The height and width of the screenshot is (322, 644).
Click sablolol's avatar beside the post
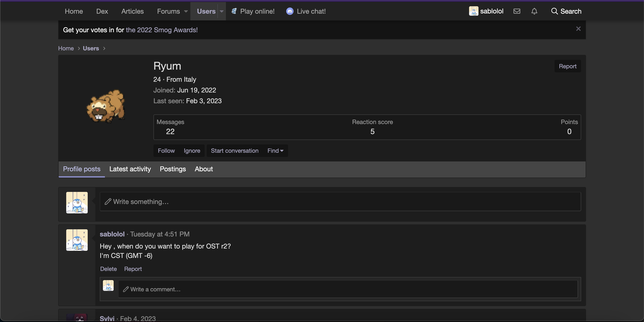(x=77, y=240)
